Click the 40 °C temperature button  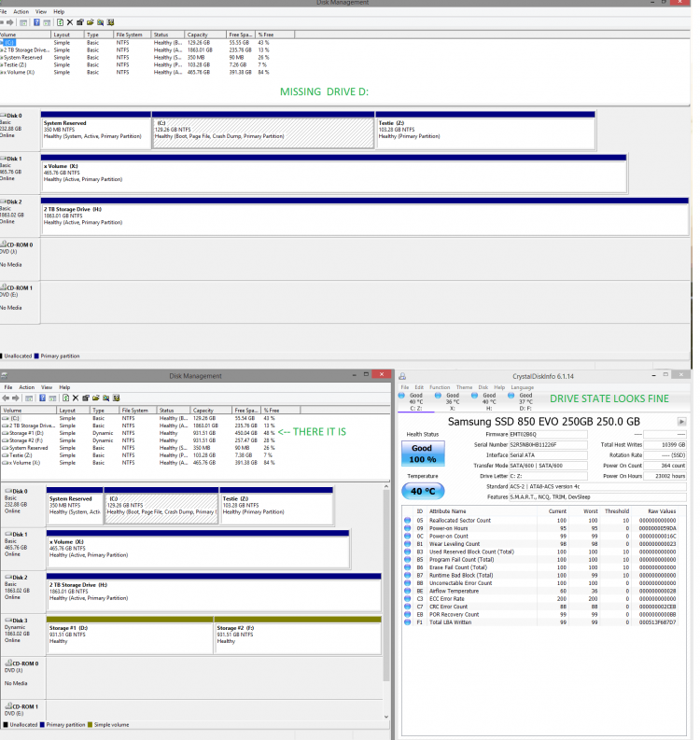click(x=423, y=491)
